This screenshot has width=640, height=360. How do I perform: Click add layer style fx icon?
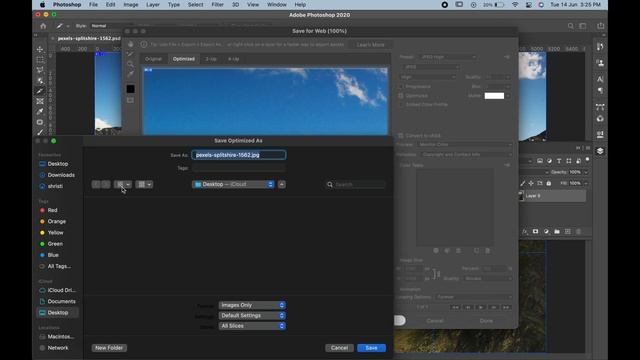click(x=525, y=231)
